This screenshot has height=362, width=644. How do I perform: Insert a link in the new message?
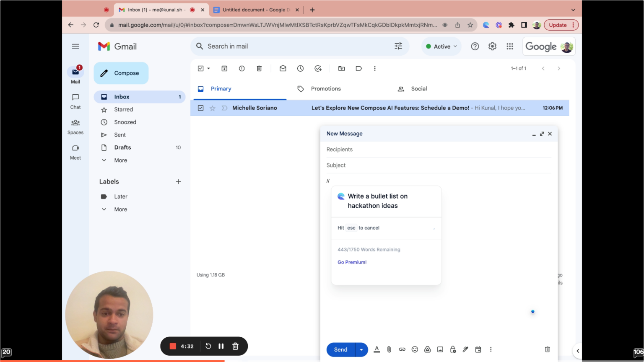click(402, 349)
